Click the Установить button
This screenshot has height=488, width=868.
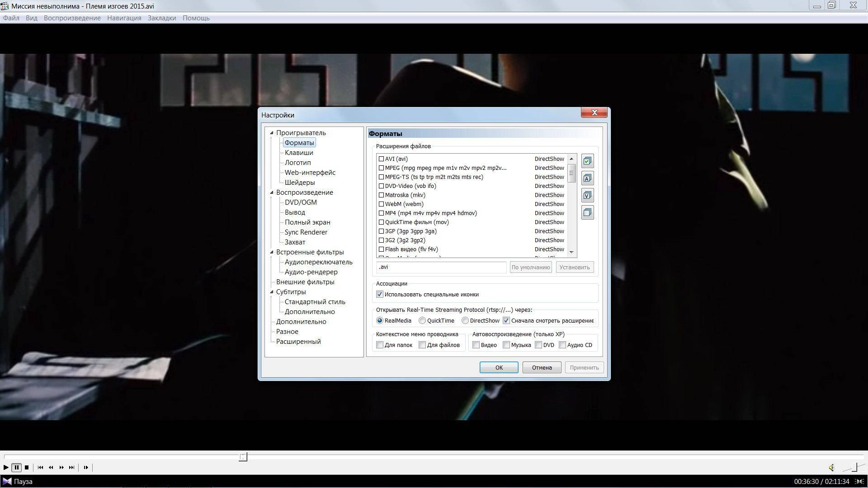coord(575,267)
